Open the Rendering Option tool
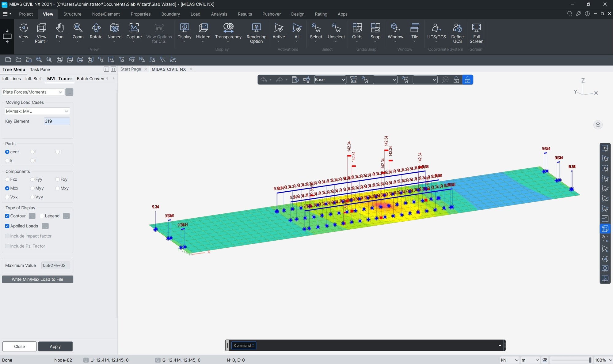The image size is (613, 364). pyautogui.click(x=256, y=33)
